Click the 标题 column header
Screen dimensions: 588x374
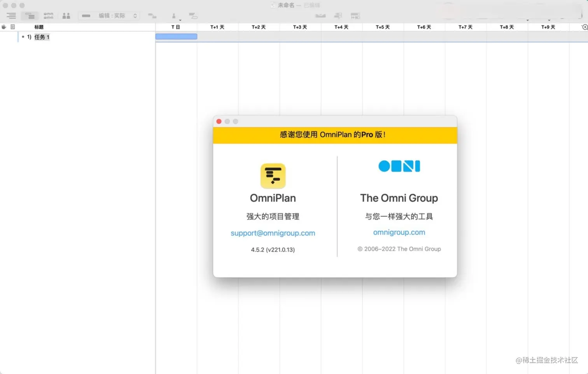(39, 27)
